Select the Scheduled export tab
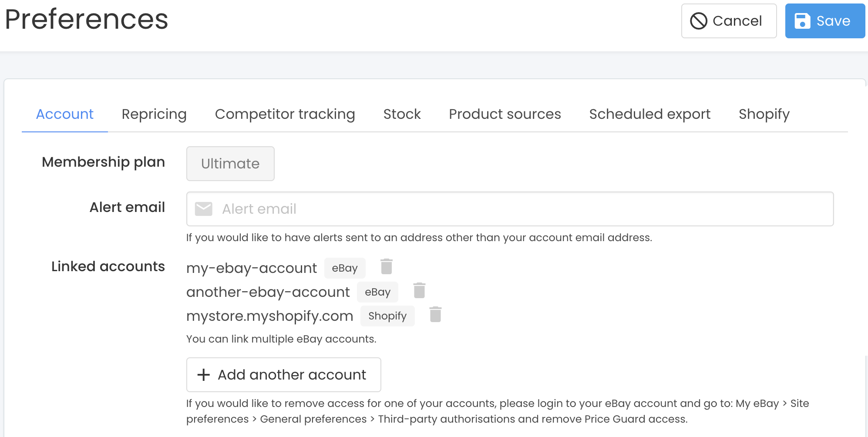868x437 pixels. (649, 114)
